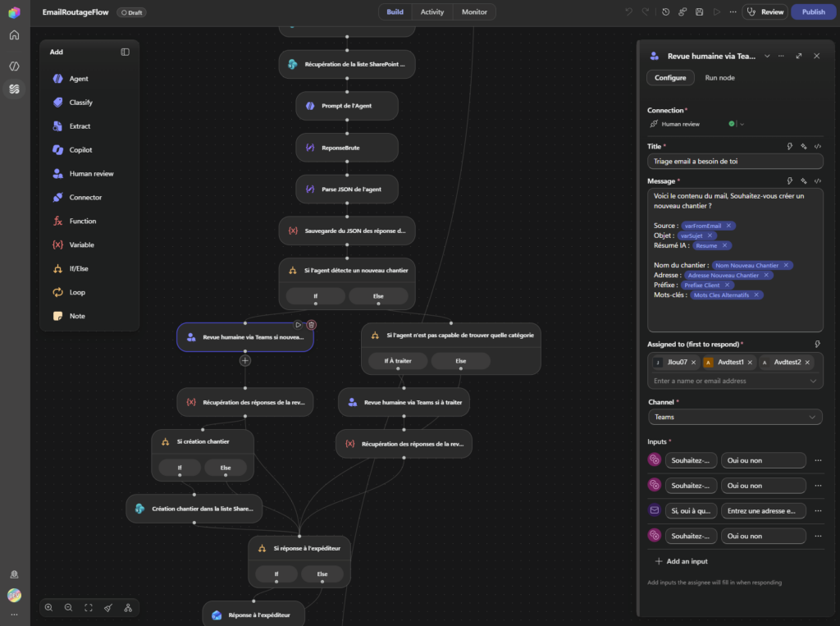This screenshot has height=626, width=840.
Task: Open options for the email address input
Action: pyautogui.click(x=818, y=511)
